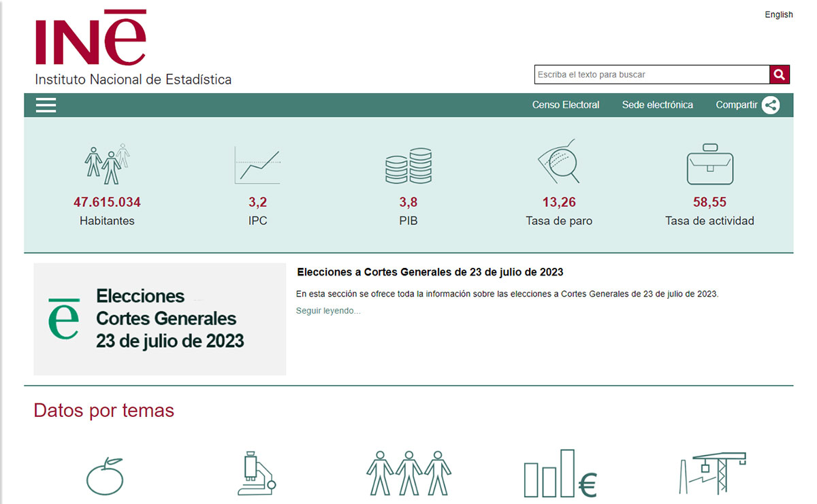Click the PIB coins icon
The width and height of the screenshot is (817, 504).
[408, 163]
